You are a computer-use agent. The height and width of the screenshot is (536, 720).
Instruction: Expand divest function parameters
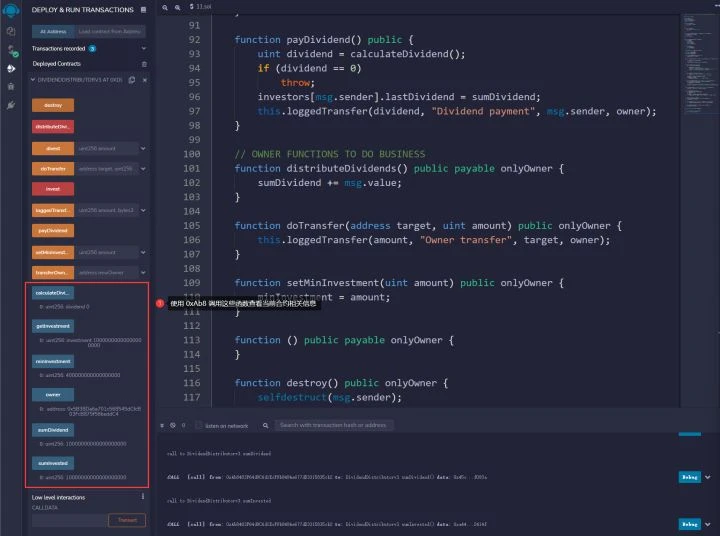coord(143,148)
